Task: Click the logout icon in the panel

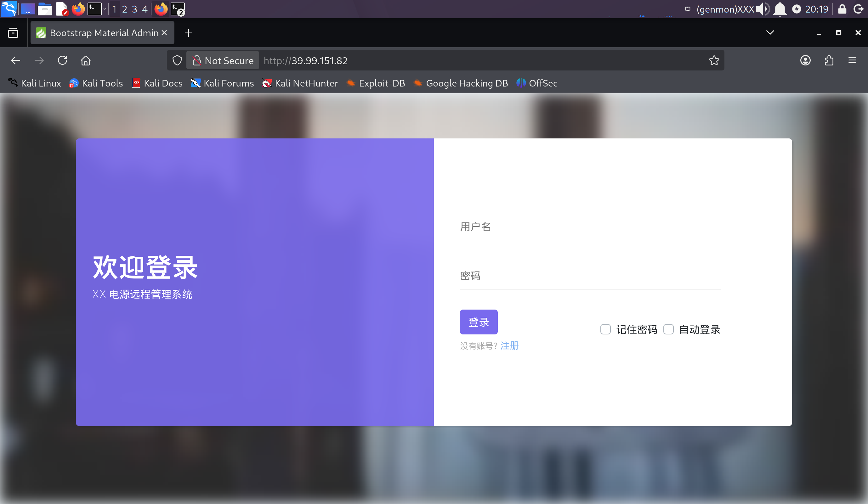Action: click(x=859, y=9)
